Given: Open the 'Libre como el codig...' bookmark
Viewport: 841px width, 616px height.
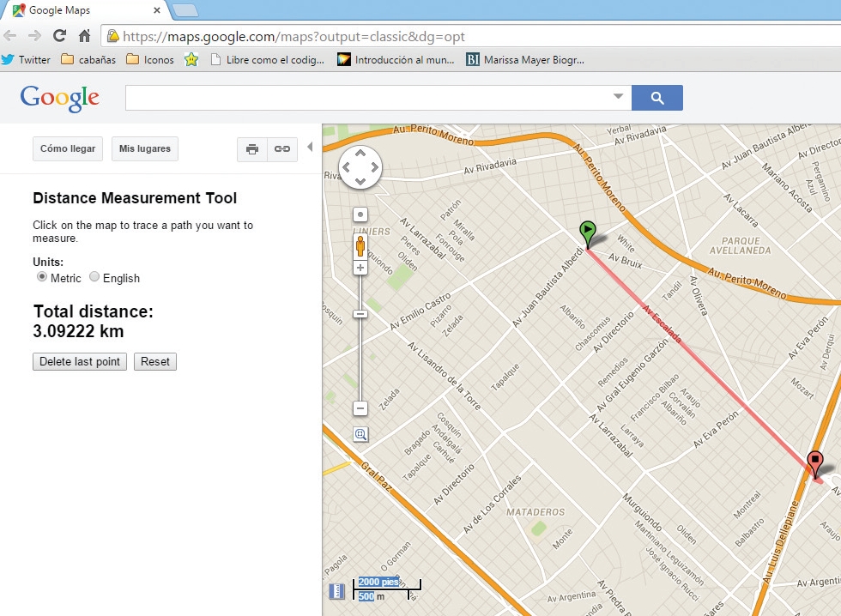Looking at the screenshot, I should click(267, 59).
